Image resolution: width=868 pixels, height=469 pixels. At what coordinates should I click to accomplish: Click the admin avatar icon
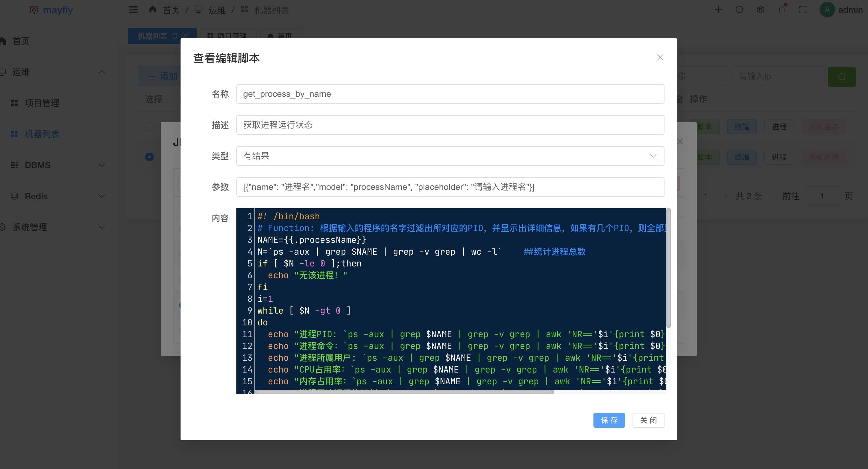click(827, 10)
